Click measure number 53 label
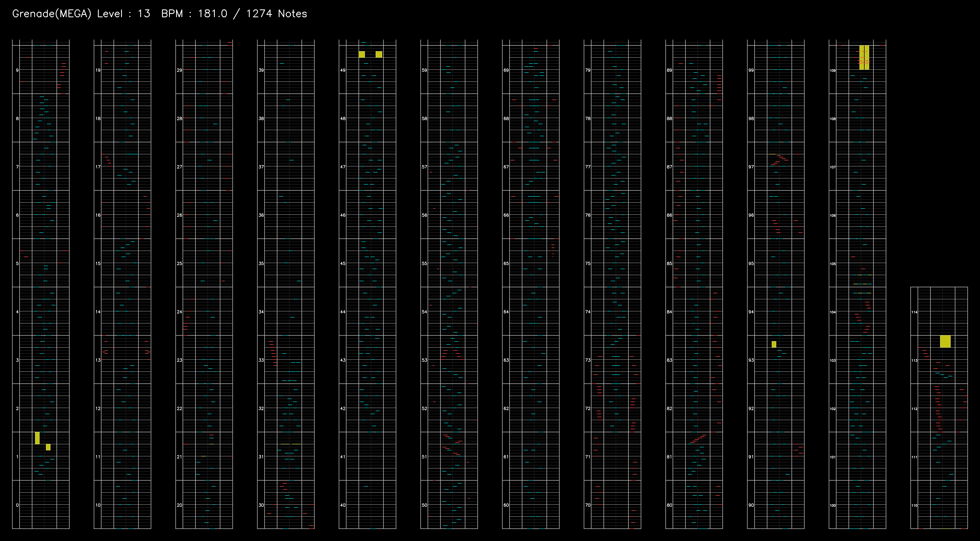Image resolution: width=980 pixels, height=541 pixels. click(425, 360)
